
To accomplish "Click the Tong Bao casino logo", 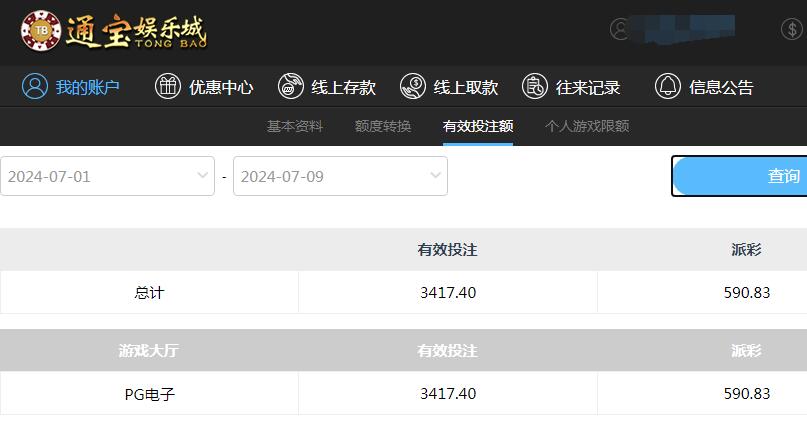I will [x=113, y=32].
